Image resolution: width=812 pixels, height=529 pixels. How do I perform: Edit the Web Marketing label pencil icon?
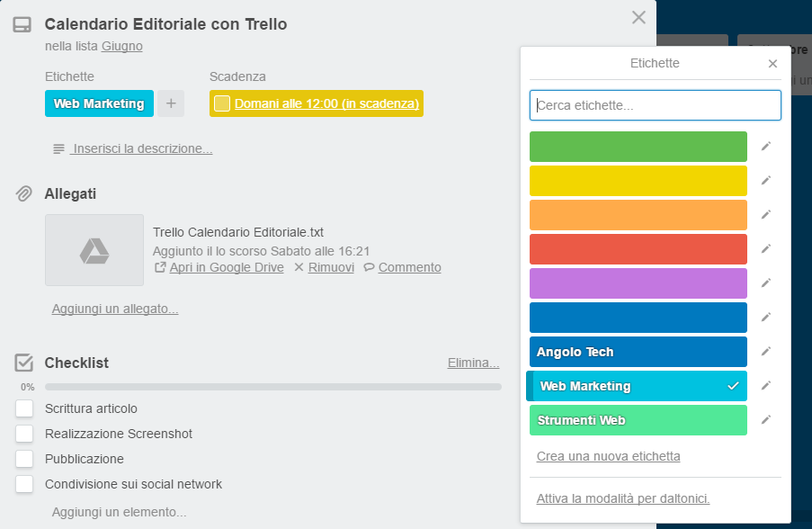pyautogui.click(x=766, y=386)
